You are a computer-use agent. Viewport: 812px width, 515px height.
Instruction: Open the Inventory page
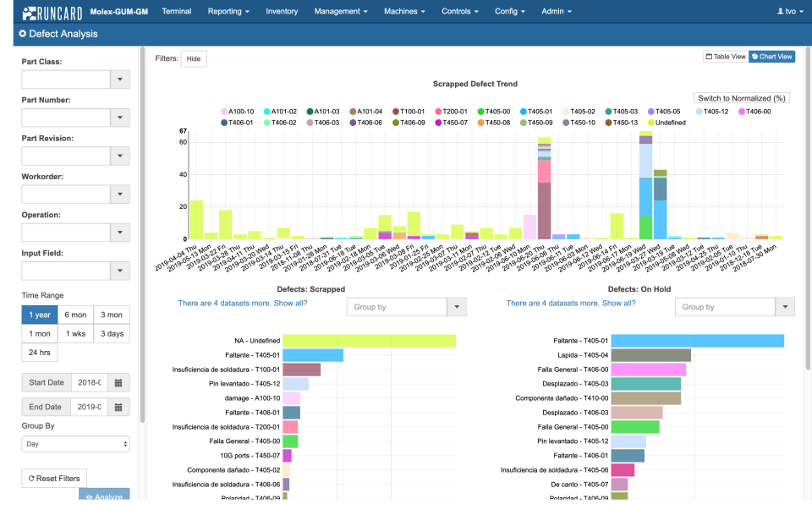point(282,11)
